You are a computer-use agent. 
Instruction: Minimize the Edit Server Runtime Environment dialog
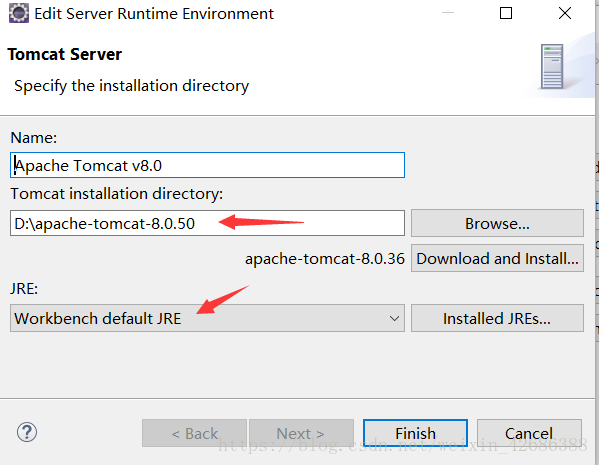(x=448, y=13)
